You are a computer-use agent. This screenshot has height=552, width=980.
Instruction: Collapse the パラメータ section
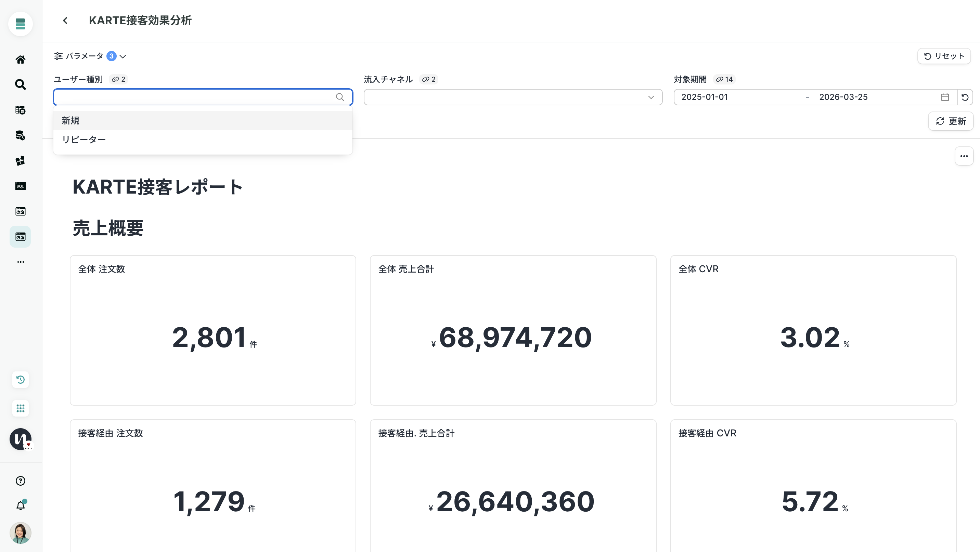pyautogui.click(x=90, y=56)
